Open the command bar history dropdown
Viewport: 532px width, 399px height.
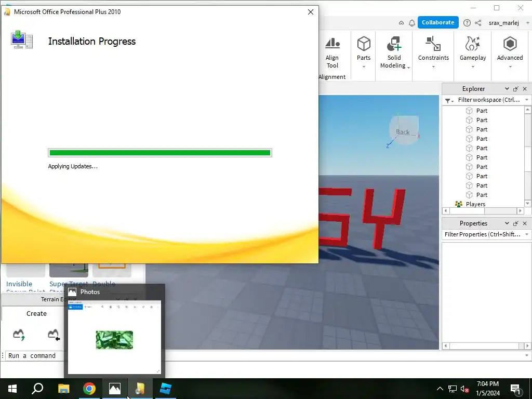click(x=527, y=355)
